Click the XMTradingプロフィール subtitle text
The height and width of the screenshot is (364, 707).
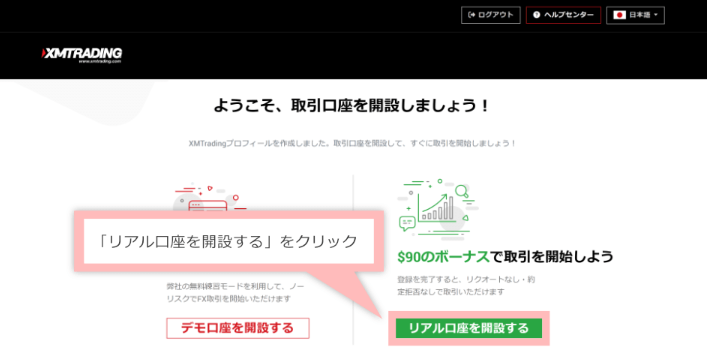pos(352,143)
